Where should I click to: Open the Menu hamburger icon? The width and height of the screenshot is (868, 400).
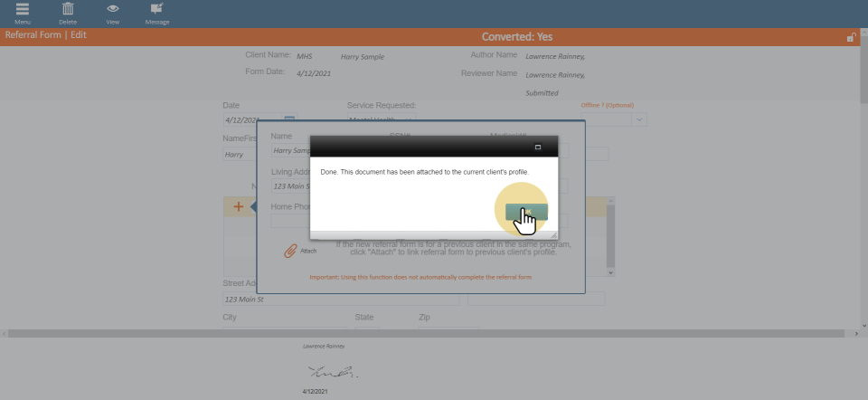(23, 9)
